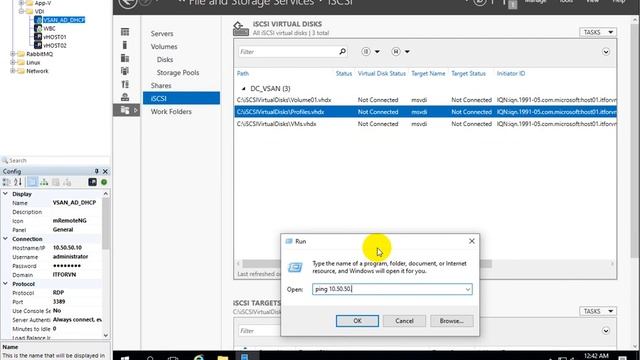Screen dimensions: 640x360
Task: Expand the iSCSI targets filter criteria chevron
Action: [x=606, y=331]
